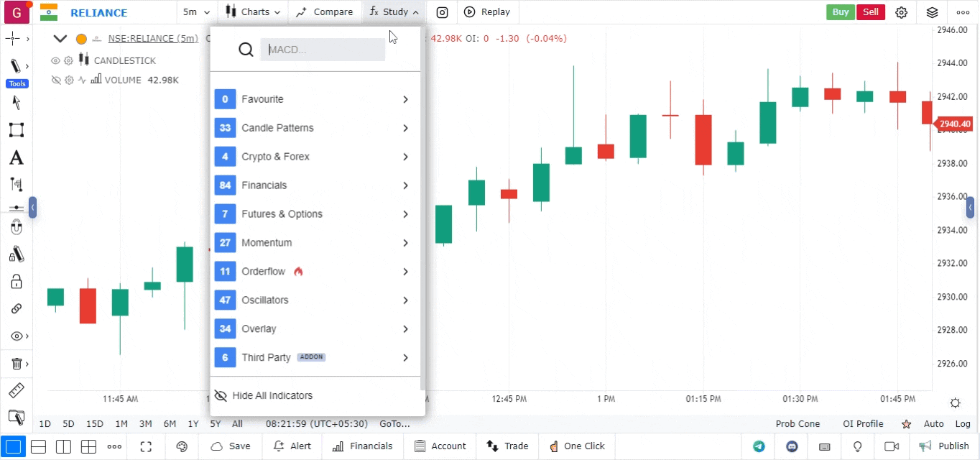
Task: Select the Ruler measure tool
Action: coord(16,391)
